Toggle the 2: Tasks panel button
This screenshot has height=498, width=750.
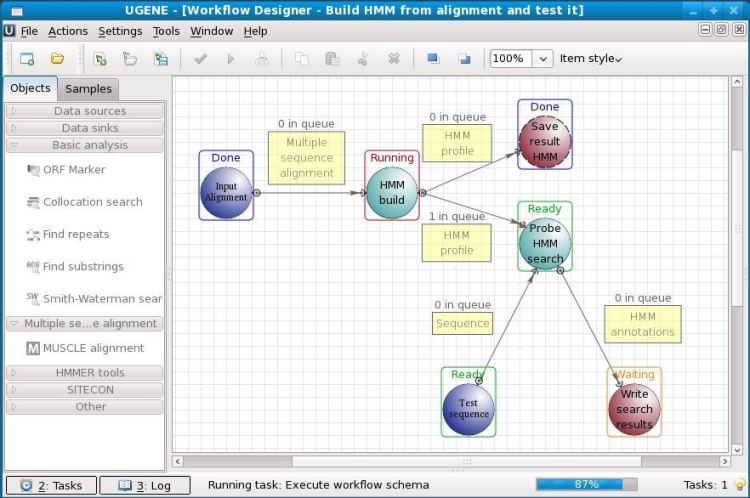click(x=51, y=485)
